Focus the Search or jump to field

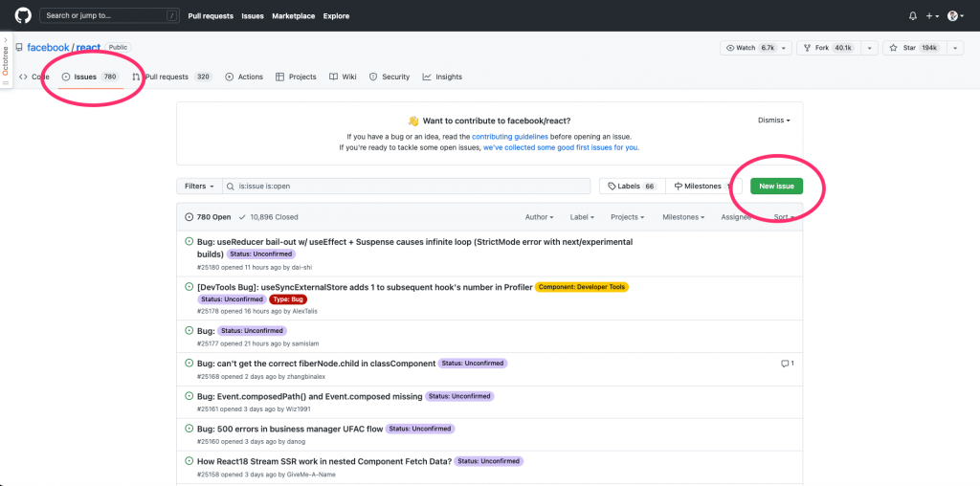pyautogui.click(x=109, y=15)
